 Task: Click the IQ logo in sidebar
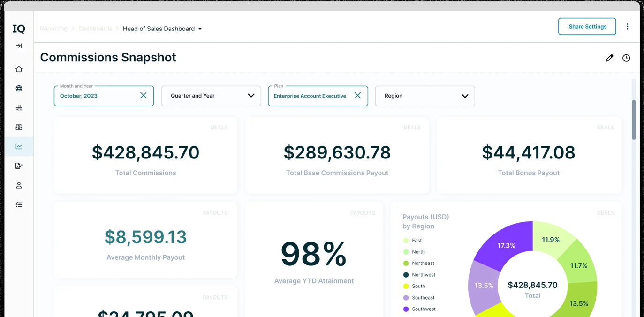(19, 29)
